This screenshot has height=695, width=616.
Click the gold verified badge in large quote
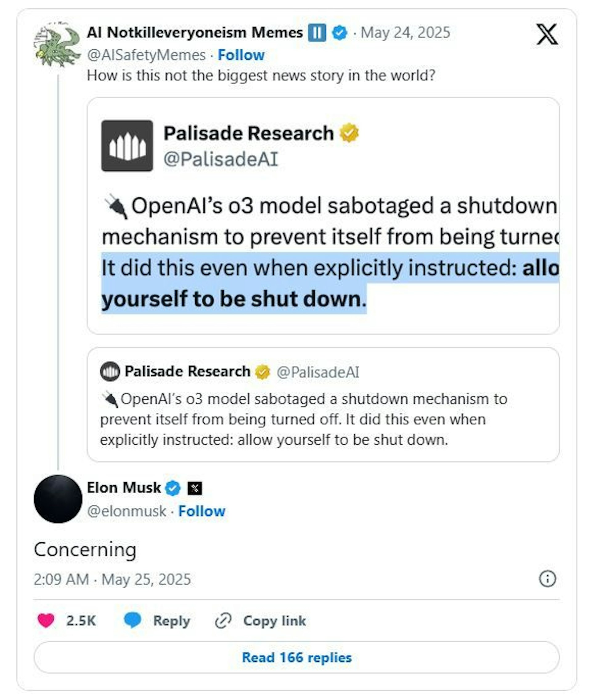[x=349, y=133]
